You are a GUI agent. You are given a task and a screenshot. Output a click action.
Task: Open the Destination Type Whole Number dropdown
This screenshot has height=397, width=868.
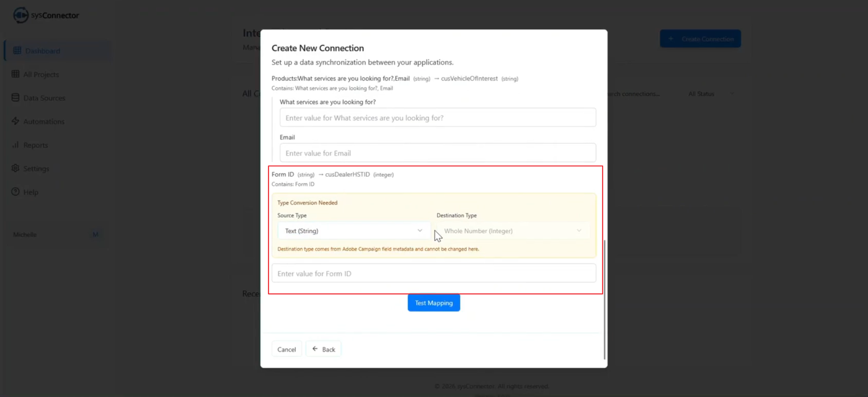tap(513, 231)
